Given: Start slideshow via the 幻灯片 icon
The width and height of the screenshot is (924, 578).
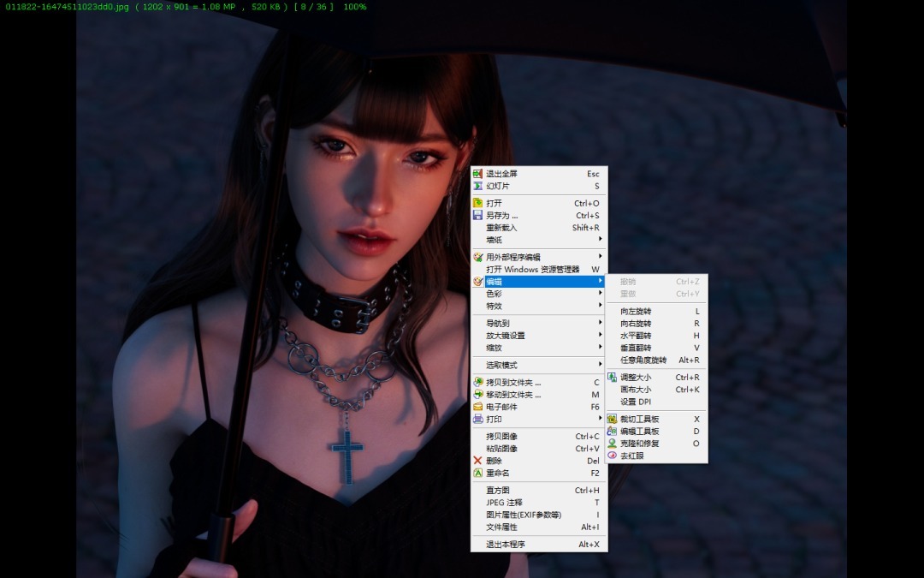Looking at the screenshot, I should tap(477, 186).
